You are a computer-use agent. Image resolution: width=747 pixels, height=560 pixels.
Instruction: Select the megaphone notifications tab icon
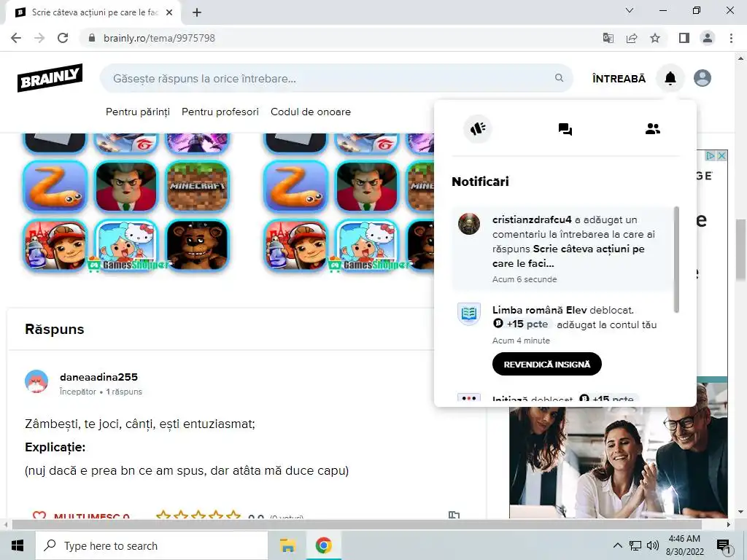478,128
